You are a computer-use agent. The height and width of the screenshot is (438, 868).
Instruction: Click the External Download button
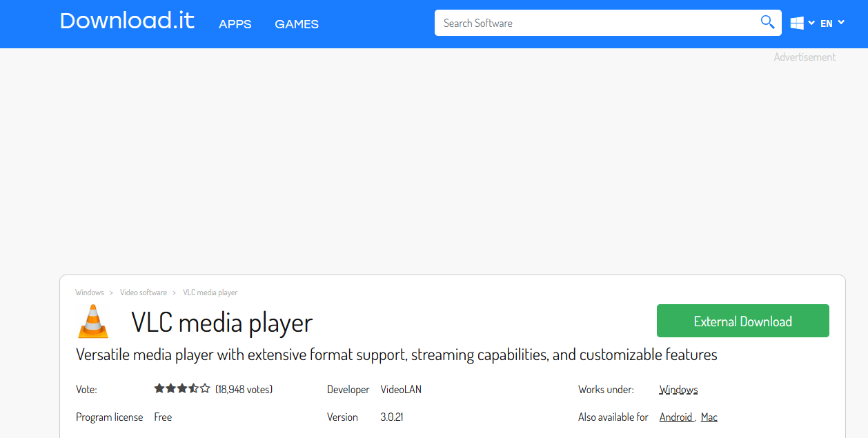[x=743, y=321]
